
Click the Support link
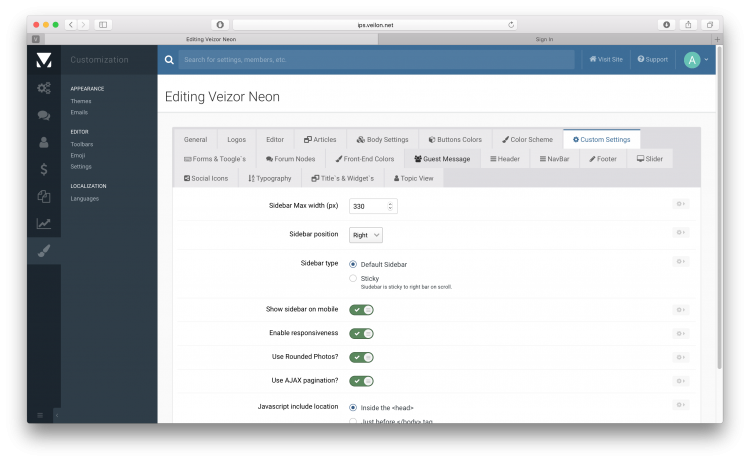tap(652, 59)
